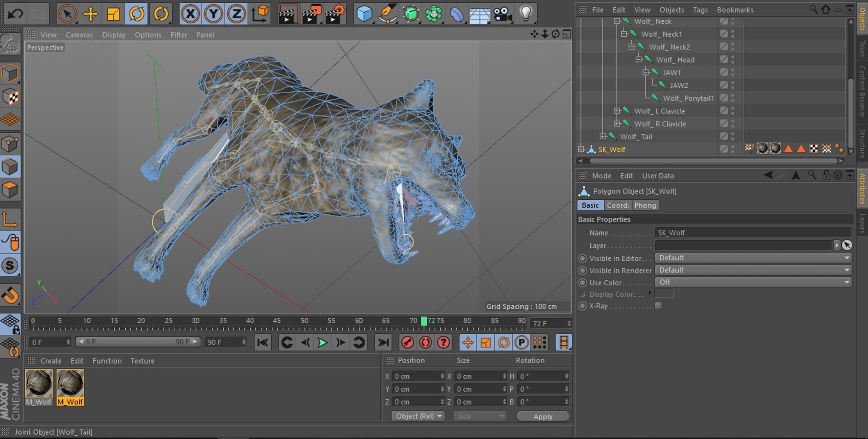
Task: Open Object (Rel) coordinate mode dropdown
Action: coord(418,416)
